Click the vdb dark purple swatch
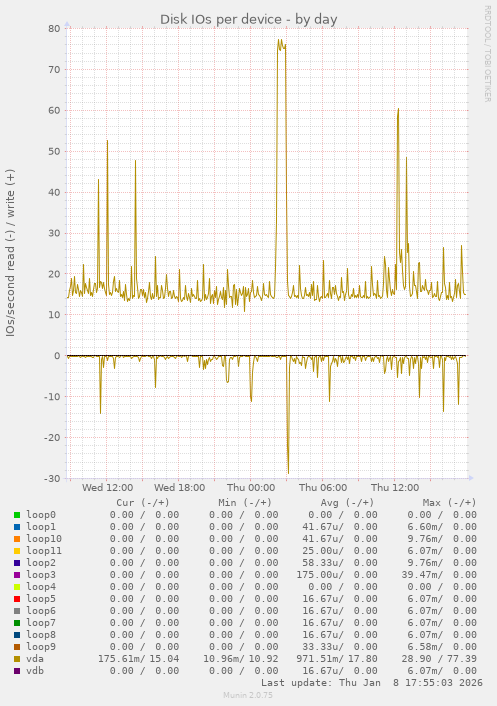The image size is (497, 706). [x=17, y=671]
